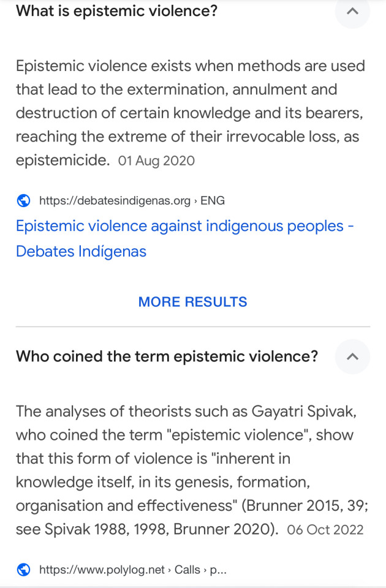Collapse the "Who coined the term" chevron
The image size is (386, 588).
352,356
